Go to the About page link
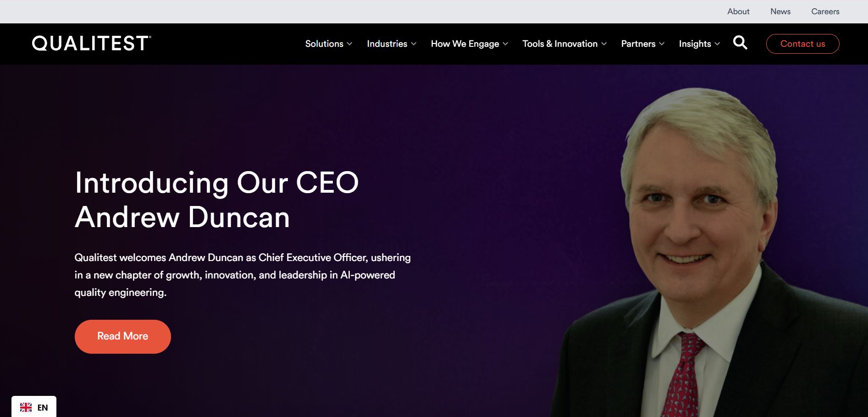Viewport: 868px width, 417px height. tap(738, 11)
